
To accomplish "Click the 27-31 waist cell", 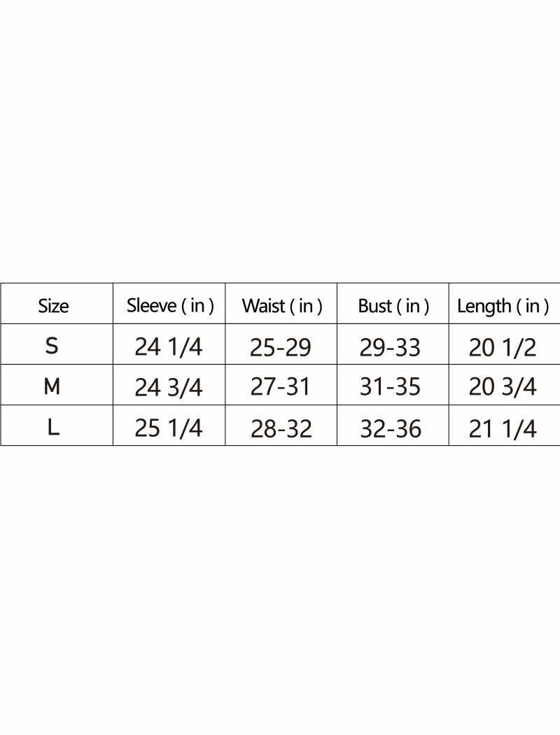I will [280, 387].
